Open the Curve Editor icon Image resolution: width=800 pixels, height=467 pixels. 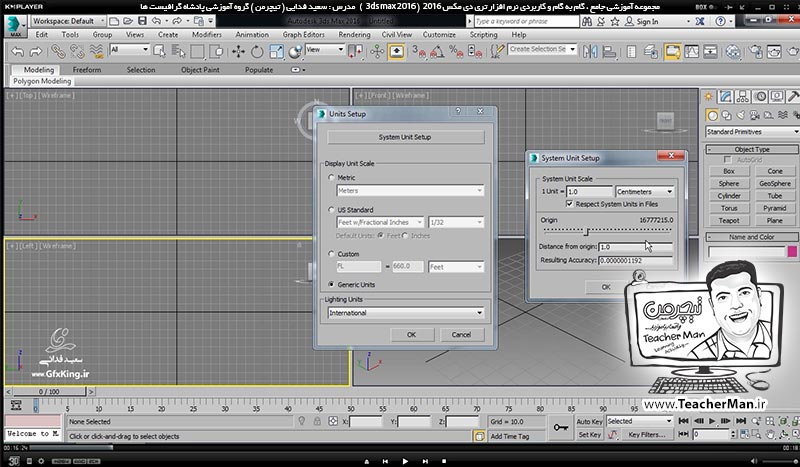(x=691, y=52)
